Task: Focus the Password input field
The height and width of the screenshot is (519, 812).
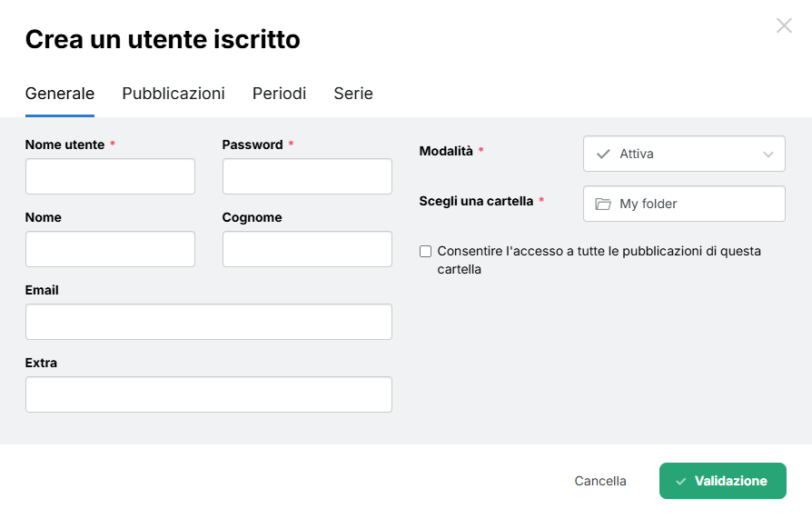Action: coord(307,176)
